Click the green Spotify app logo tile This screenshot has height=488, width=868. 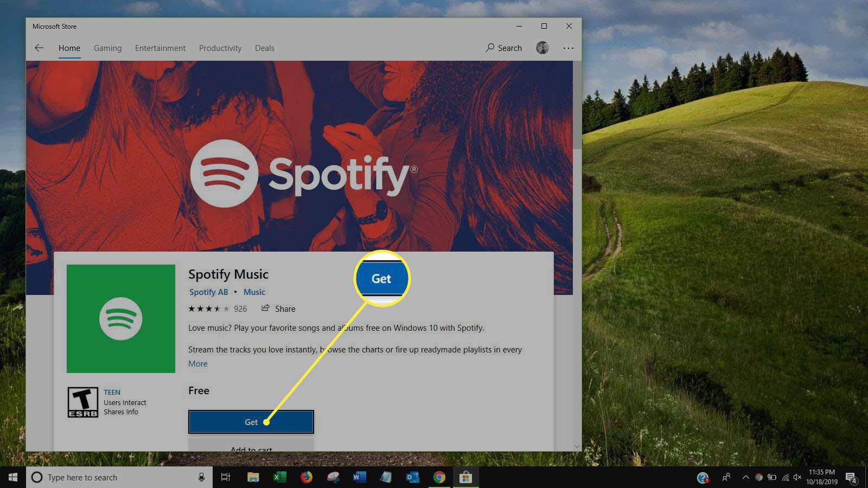coord(121,319)
